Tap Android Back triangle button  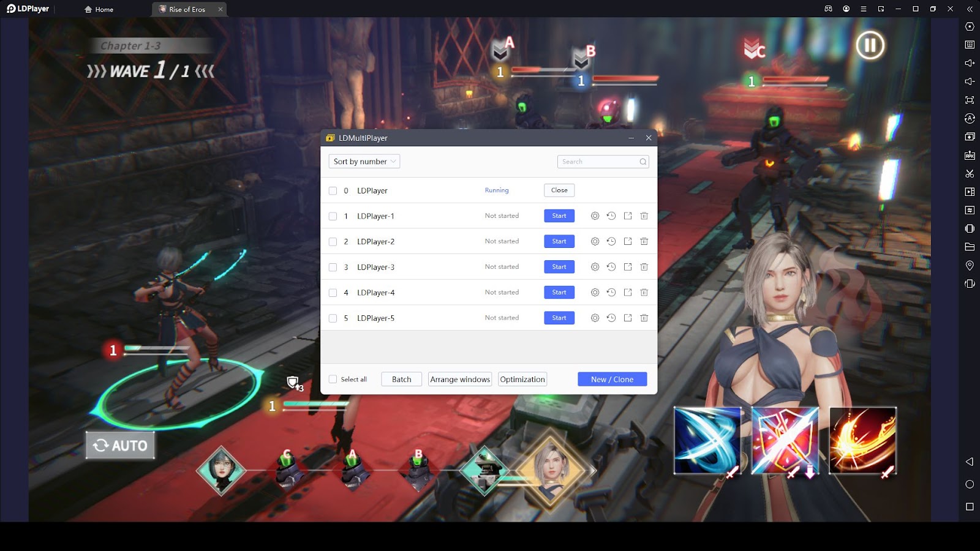[970, 462]
